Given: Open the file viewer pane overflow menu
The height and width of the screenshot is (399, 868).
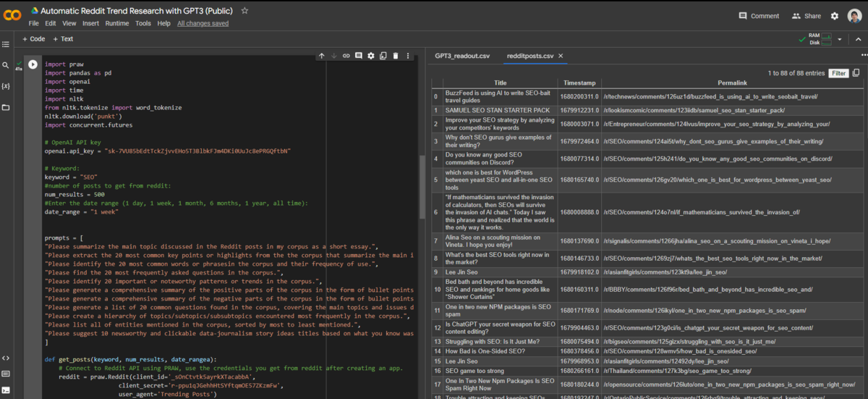Looking at the screenshot, I should pos(863,56).
